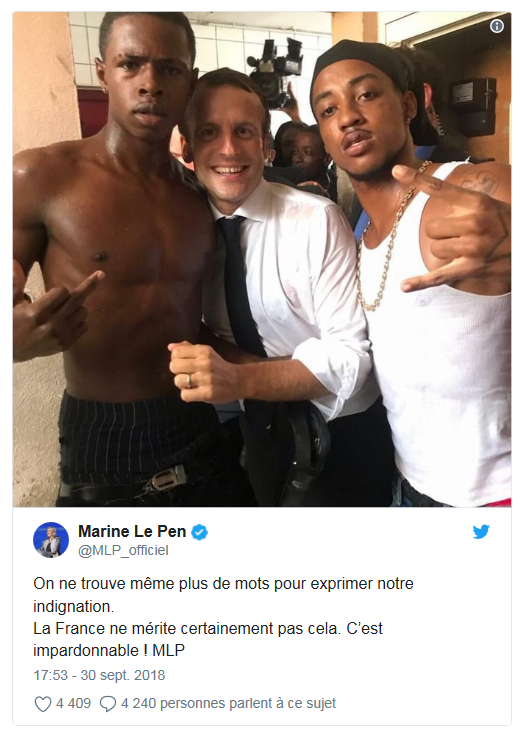522x738 pixels.
Task: Click the reply speech bubble icon
Action: pos(108,704)
